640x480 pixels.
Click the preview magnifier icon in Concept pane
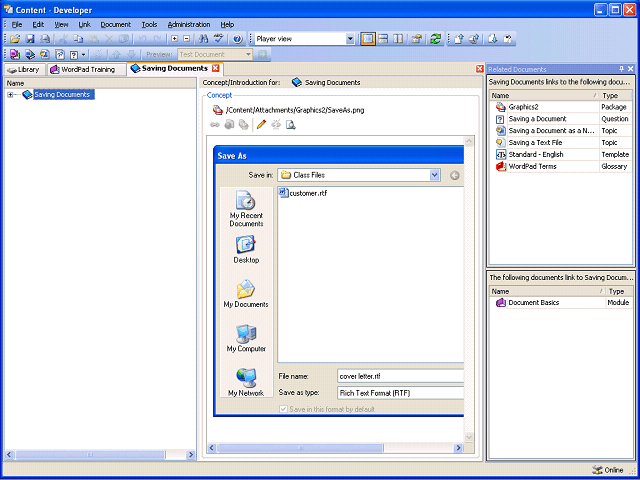(x=291, y=124)
